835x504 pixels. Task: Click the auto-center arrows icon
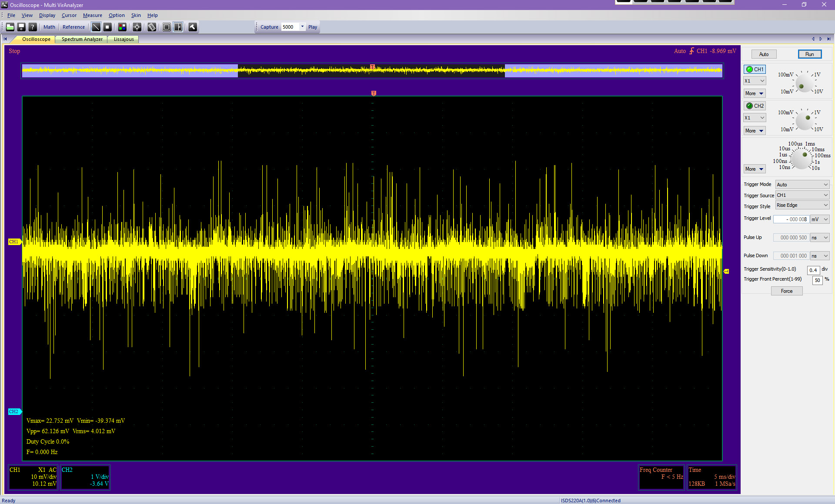coord(137,27)
